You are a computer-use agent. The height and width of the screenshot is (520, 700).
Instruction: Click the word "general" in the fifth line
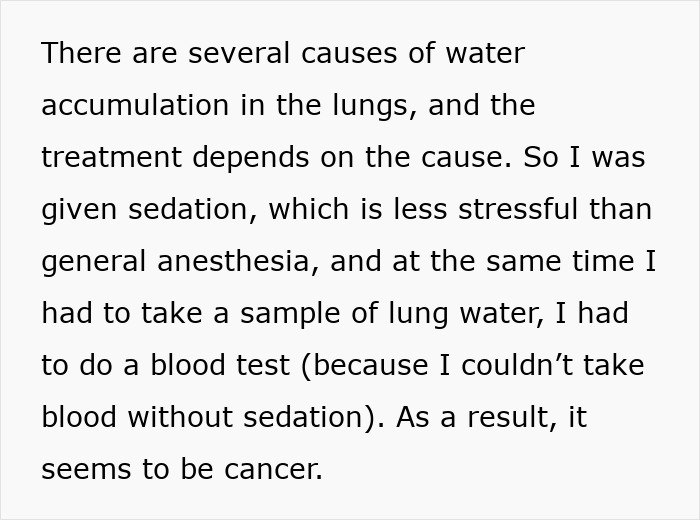click(94, 262)
